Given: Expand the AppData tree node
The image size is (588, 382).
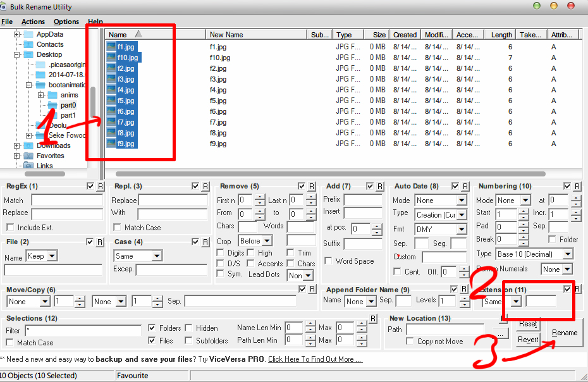Looking at the screenshot, I should coord(16,35).
